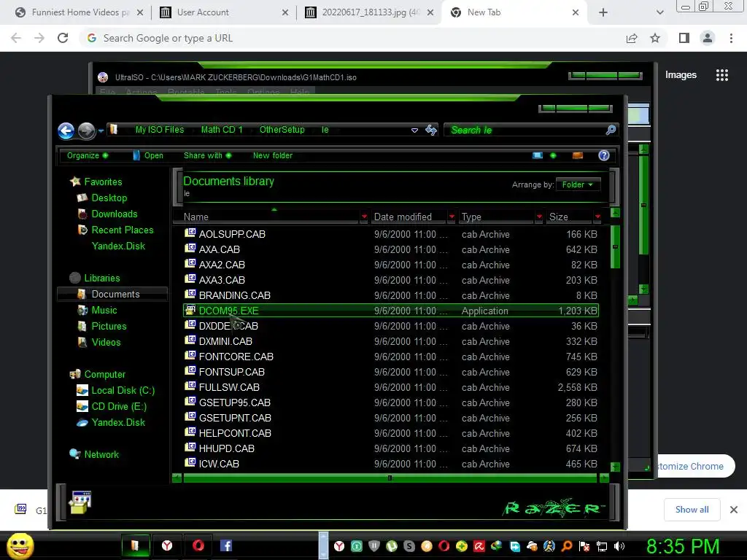Switch to 20220617_181133.jpg tab
This screenshot has height=560, width=747.
pos(370,12)
